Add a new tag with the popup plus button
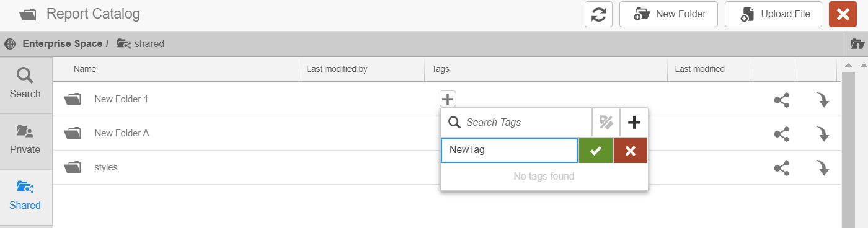Screen dimensions: 868x228 634,122
